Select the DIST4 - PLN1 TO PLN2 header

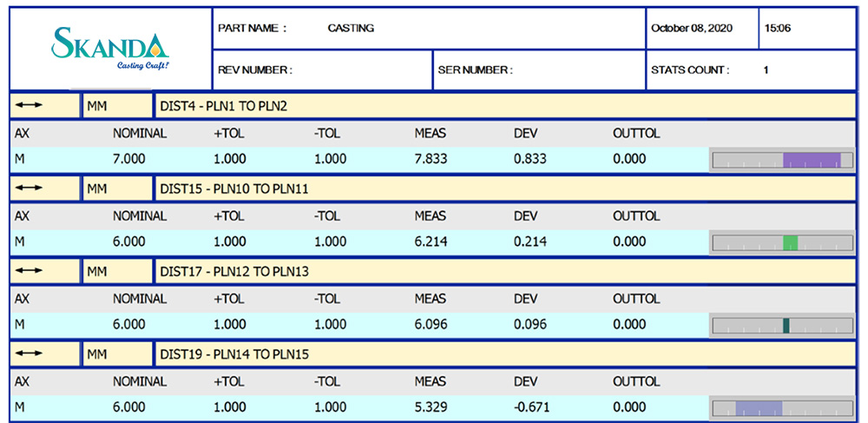coord(223,106)
